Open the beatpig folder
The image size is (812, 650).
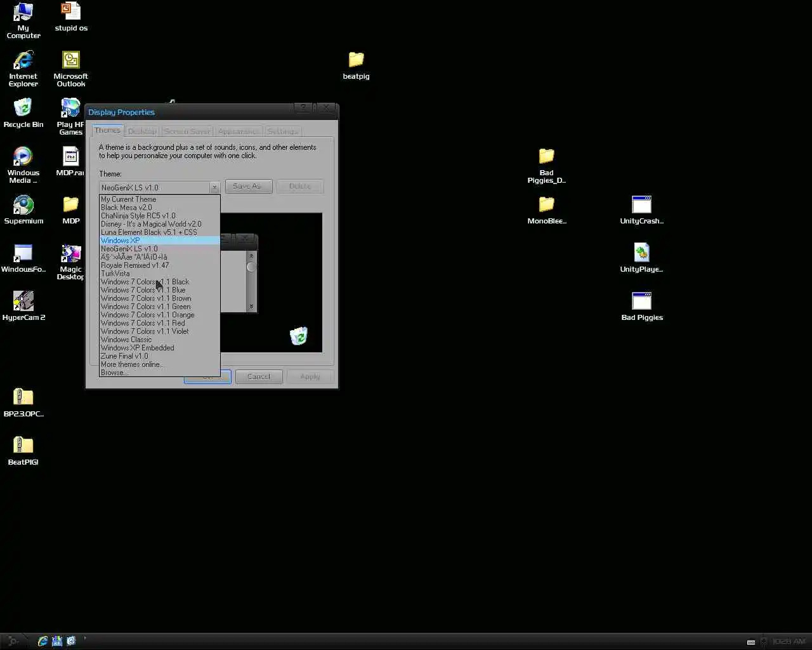(x=356, y=65)
